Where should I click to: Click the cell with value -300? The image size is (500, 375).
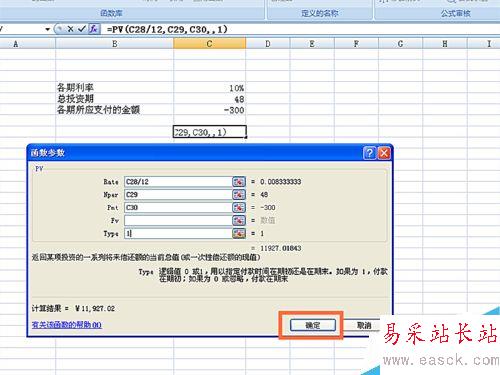click(x=209, y=110)
